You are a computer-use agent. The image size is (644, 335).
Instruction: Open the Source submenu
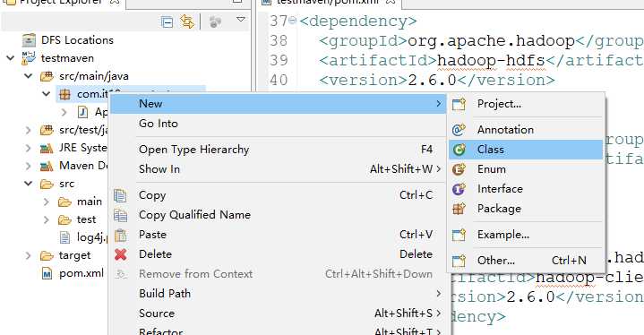coord(278,314)
